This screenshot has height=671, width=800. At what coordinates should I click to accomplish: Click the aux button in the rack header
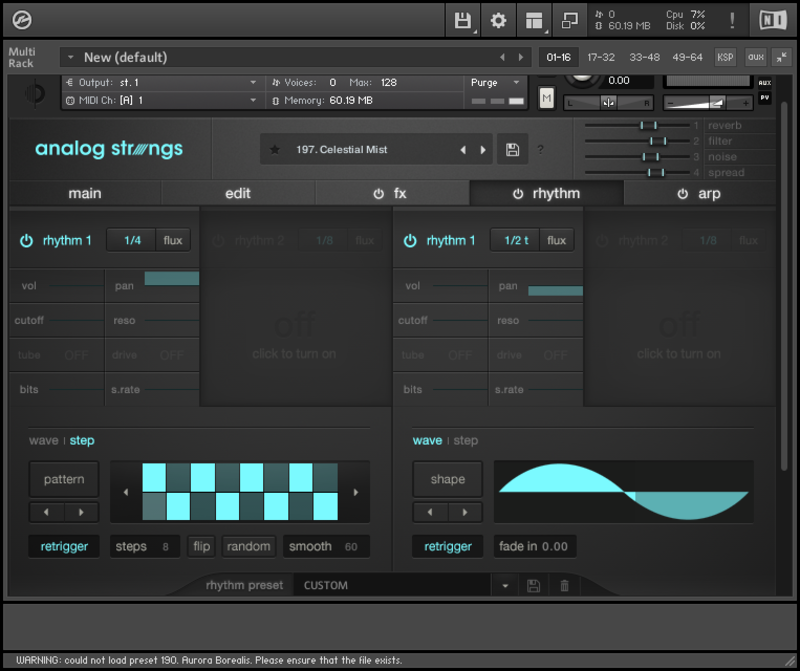click(756, 57)
